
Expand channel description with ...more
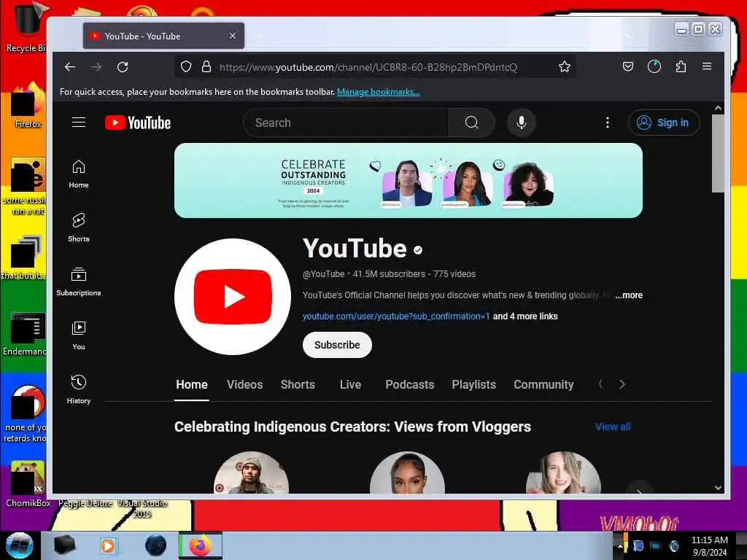click(629, 295)
